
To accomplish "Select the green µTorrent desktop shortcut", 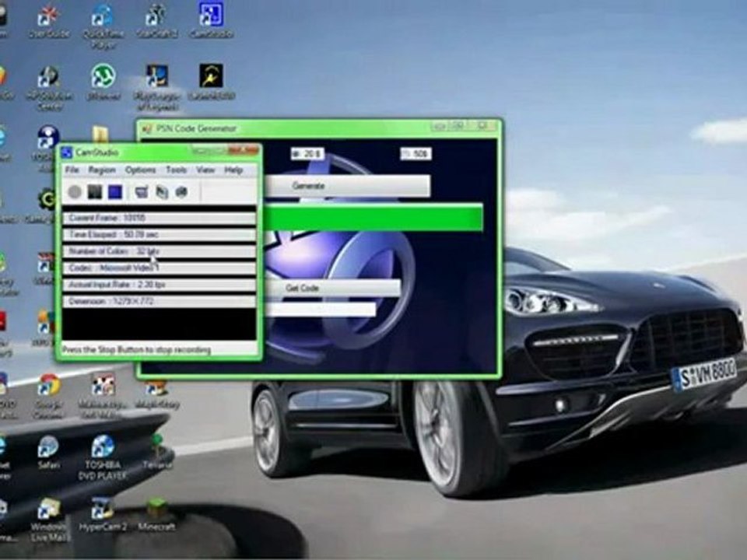I will coord(103,82).
